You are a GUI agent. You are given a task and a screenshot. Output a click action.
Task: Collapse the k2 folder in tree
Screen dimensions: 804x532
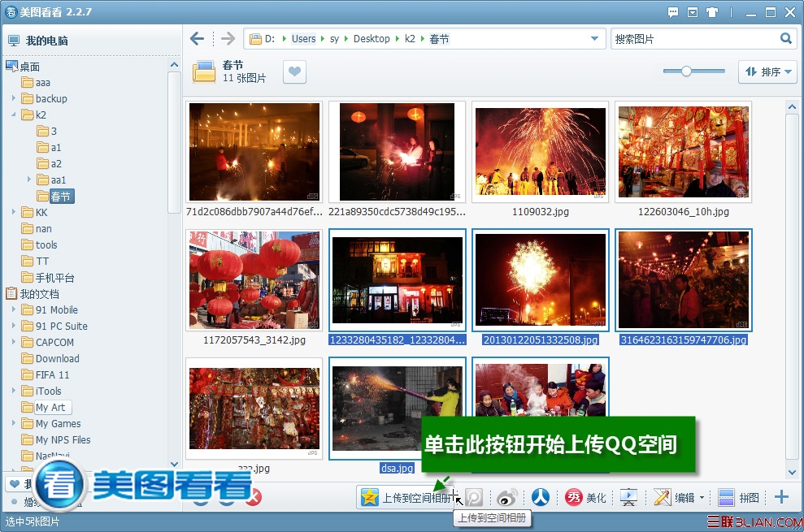[x=14, y=115]
